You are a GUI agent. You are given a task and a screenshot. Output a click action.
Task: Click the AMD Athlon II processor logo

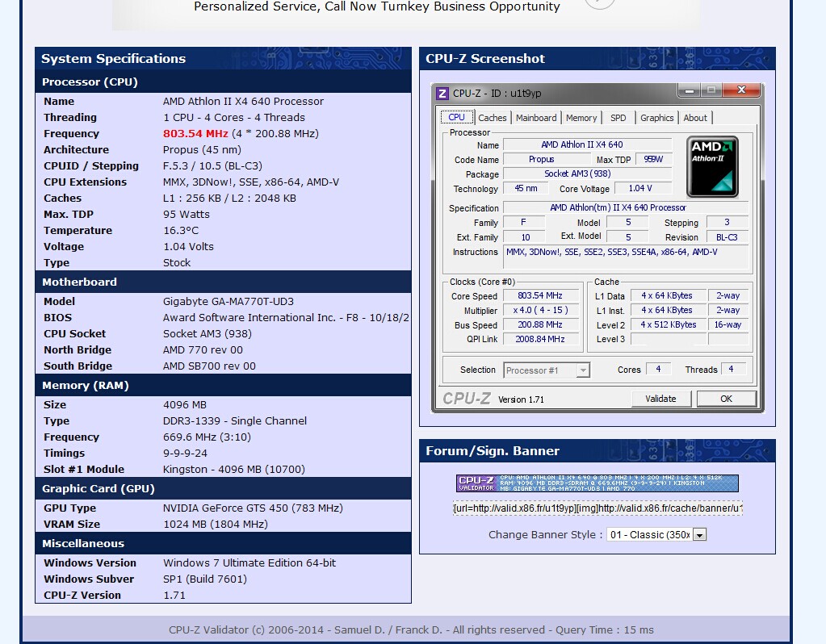tap(712, 167)
